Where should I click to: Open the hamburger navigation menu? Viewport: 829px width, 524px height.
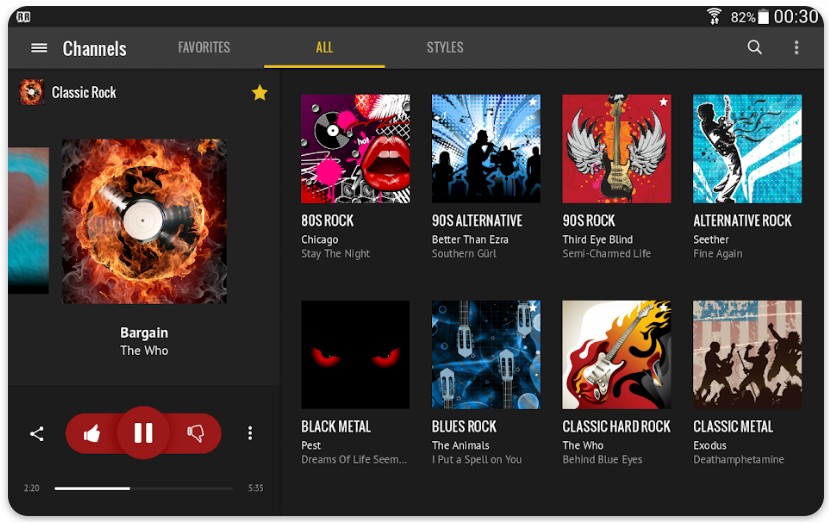39,48
